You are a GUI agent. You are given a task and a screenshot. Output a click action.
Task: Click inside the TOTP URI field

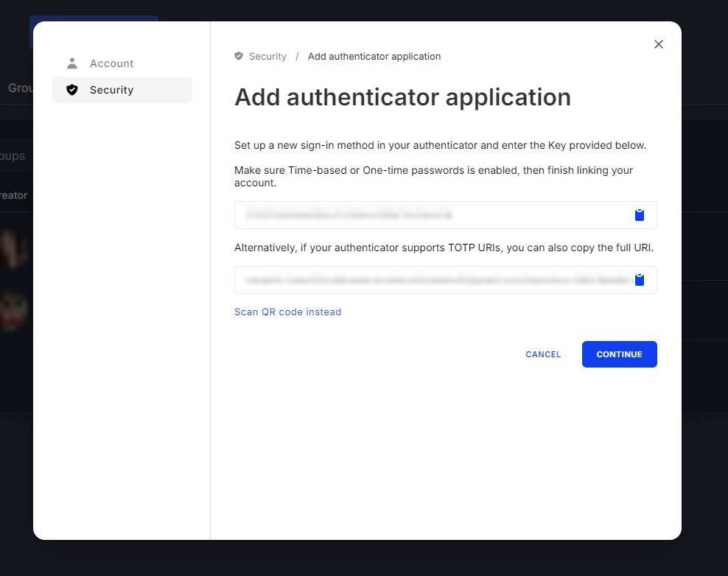pos(431,280)
